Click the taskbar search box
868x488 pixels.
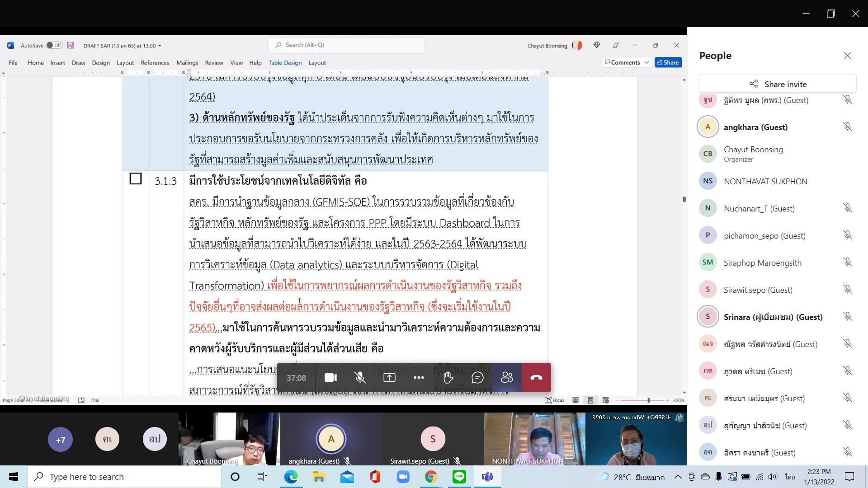click(x=124, y=477)
